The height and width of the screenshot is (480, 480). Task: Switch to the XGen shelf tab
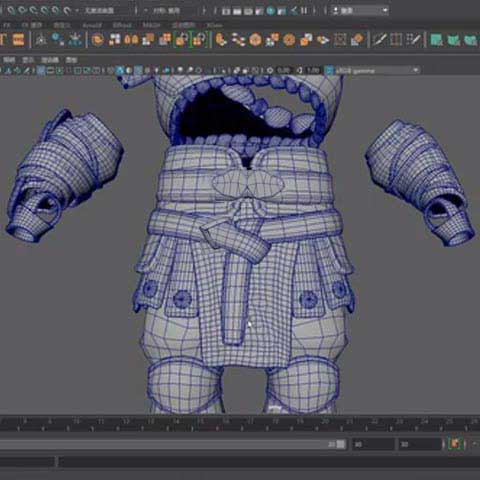click(214, 25)
